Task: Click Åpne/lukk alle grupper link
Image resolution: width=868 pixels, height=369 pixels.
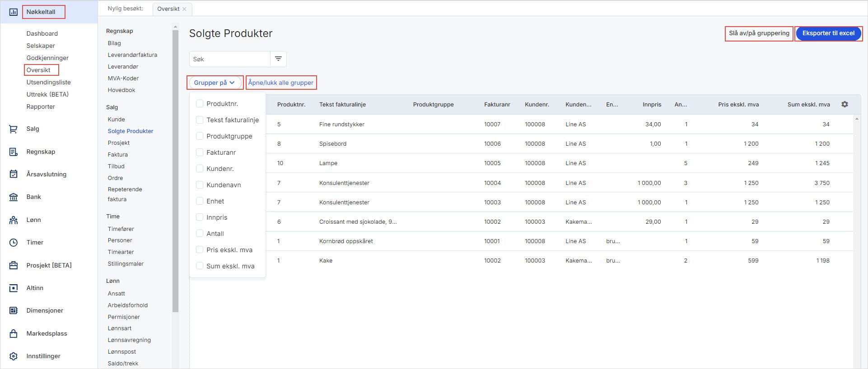Action: [x=280, y=83]
